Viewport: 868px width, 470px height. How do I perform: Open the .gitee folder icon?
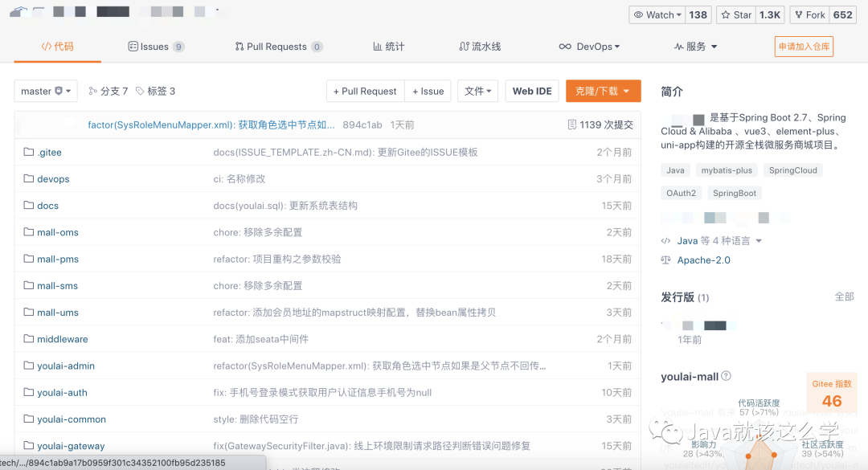pyautogui.click(x=29, y=152)
